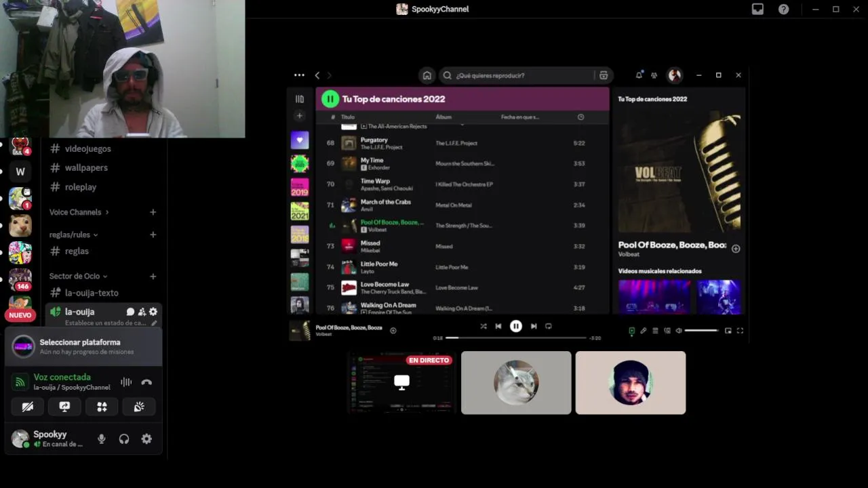This screenshot has width=868, height=488.
Task: Play Purgatory track row
Action: (462, 143)
